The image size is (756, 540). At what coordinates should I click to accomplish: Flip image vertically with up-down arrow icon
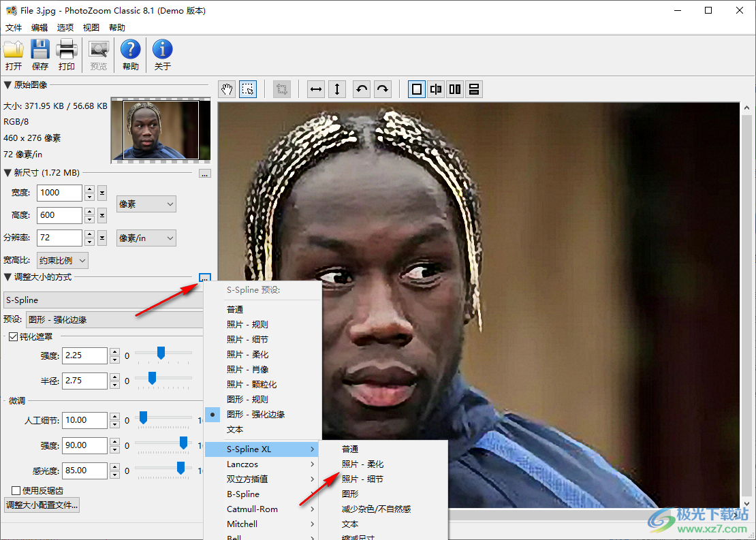(337, 89)
